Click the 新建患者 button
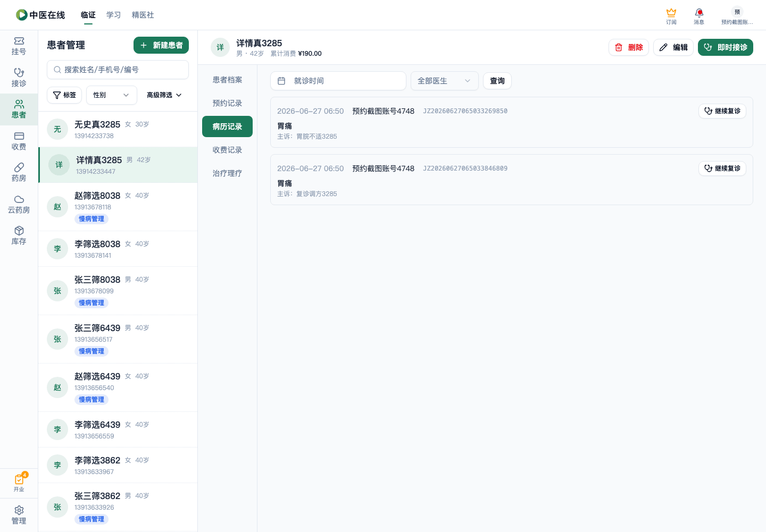 161,45
